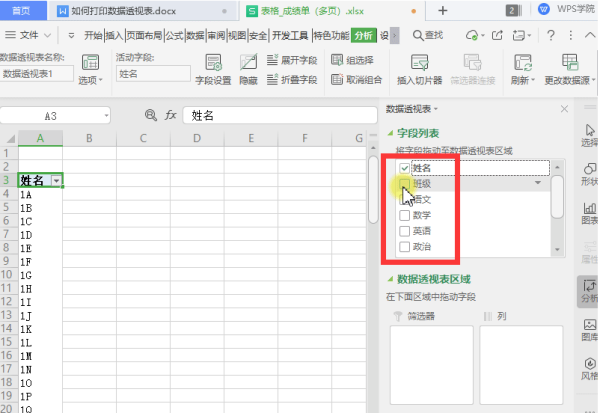Click the 刷新 refresh icon
Viewport: 600px width, 413px height.
tap(523, 62)
